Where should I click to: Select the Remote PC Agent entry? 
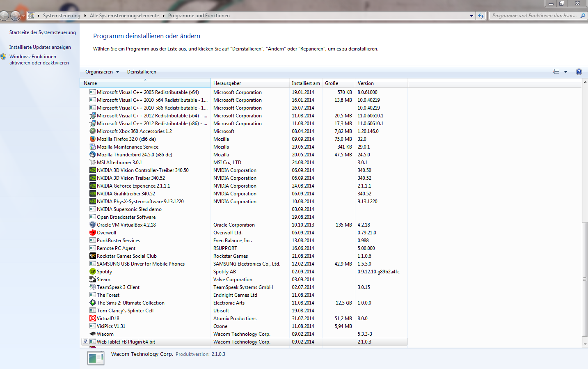pos(244,248)
